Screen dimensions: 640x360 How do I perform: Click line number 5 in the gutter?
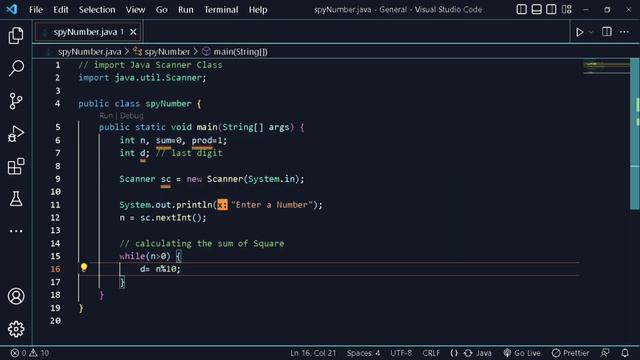[58, 127]
